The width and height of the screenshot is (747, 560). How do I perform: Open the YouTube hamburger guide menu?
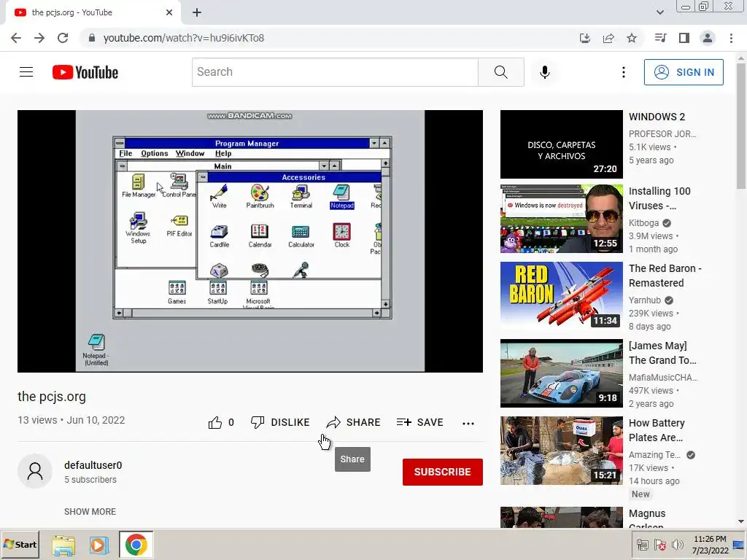tap(26, 72)
